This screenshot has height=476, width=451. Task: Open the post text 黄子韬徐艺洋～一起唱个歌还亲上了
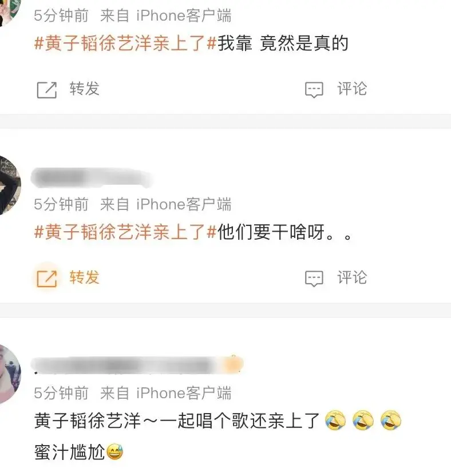click(177, 421)
